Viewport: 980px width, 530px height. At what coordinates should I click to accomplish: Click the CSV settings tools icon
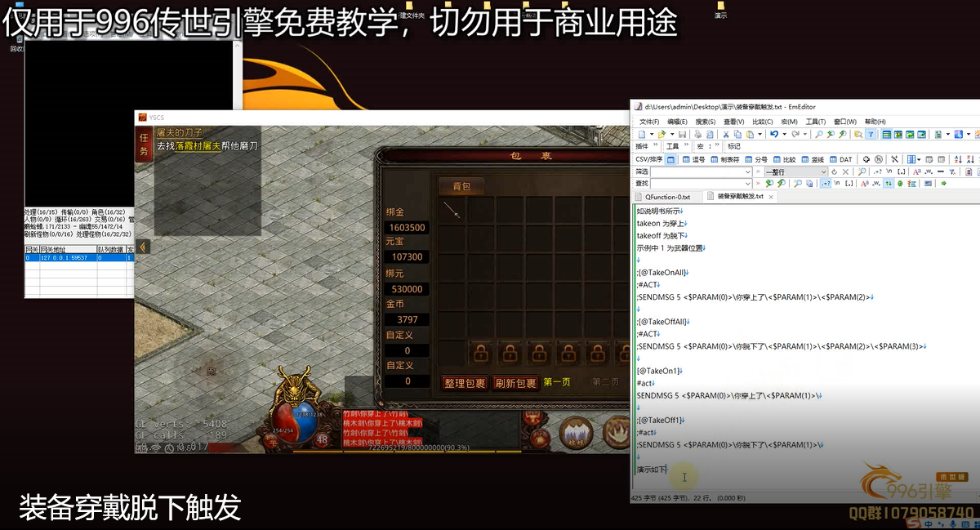tap(894, 159)
